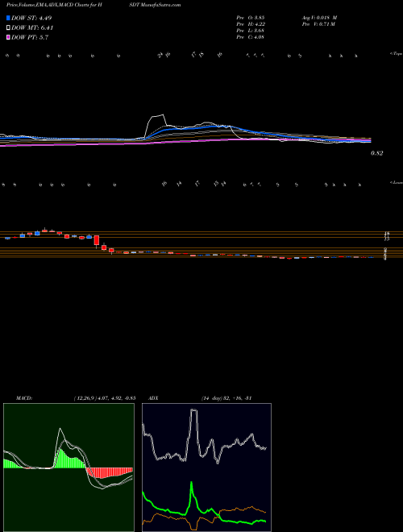Click the ADX values '(14 day) 32, +16, -31'
The image size is (403, 532).
[226, 397]
